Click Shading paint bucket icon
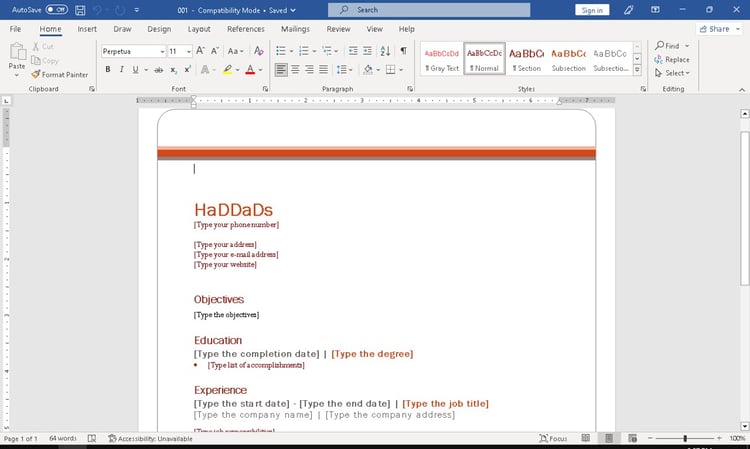The height and width of the screenshot is (449, 750). (x=367, y=70)
